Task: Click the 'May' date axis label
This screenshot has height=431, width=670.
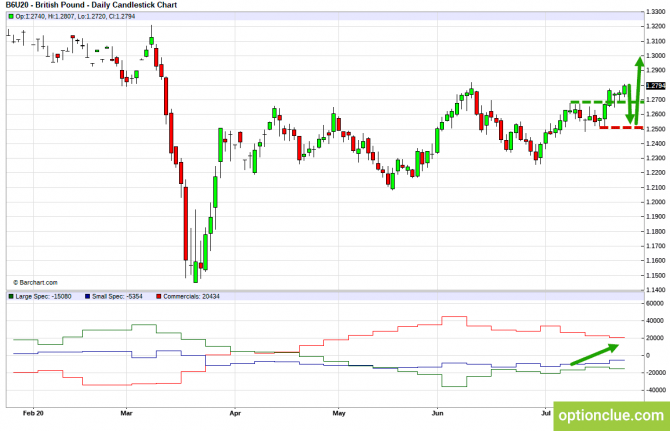Action: tap(339, 413)
